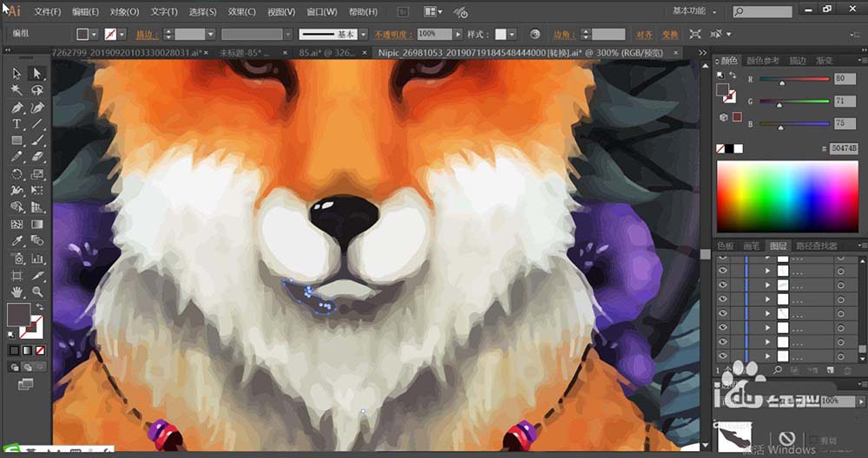Open the 样式 graphic style dropdown
This screenshot has width=868, height=458.
[x=512, y=35]
